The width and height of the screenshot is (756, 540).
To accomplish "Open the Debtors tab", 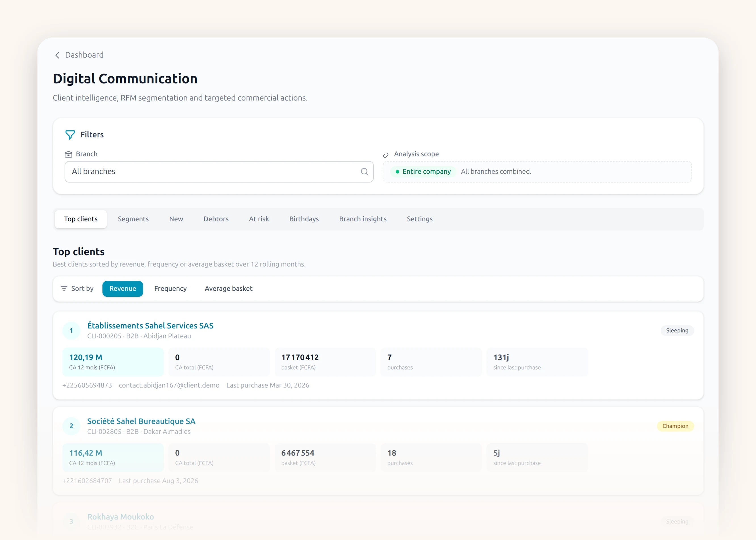I will click(216, 219).
